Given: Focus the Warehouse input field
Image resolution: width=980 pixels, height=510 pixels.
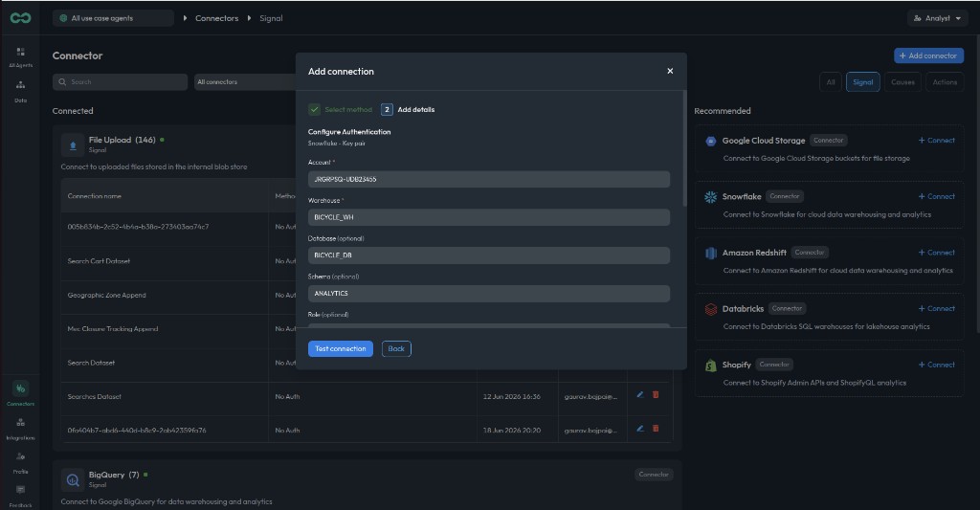Looking at the screenshot, I should (489, 217).
